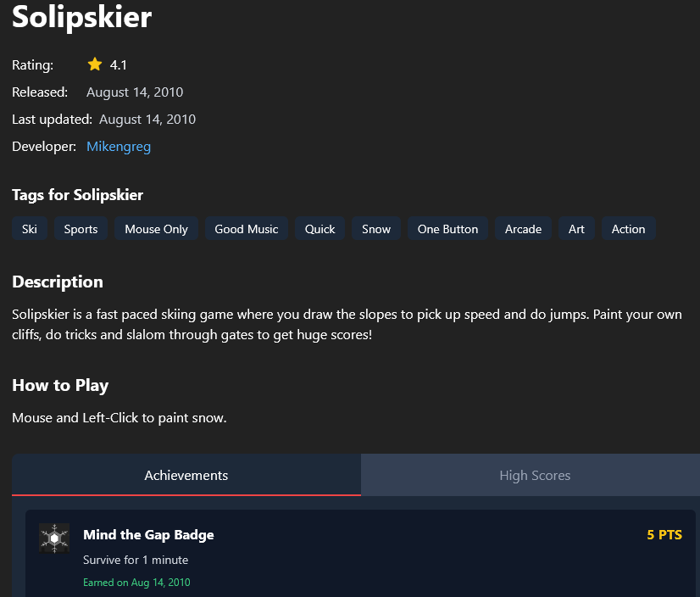Click the Mind the Gap Badge title
The image size is (700, 597).
point(148,534)
